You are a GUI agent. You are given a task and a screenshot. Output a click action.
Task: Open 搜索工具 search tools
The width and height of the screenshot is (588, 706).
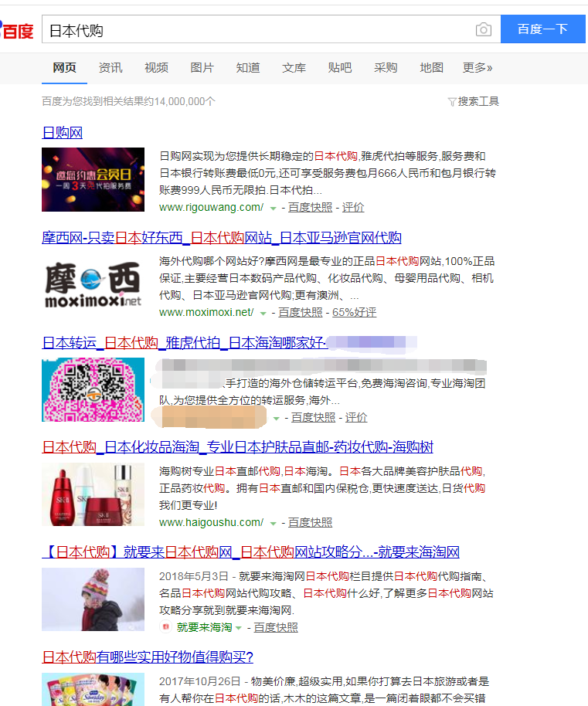tap(478, 102)
